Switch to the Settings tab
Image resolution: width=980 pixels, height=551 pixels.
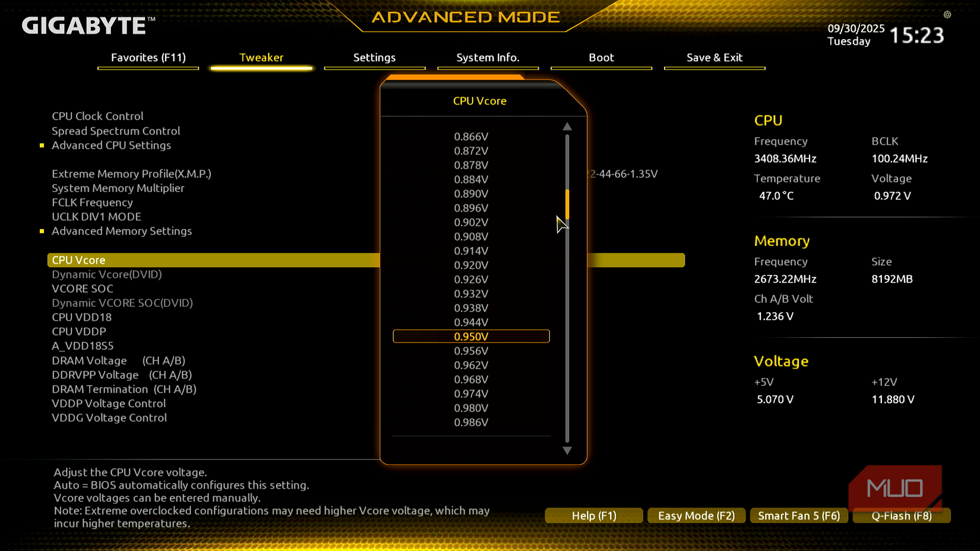[x=374, y=58]
